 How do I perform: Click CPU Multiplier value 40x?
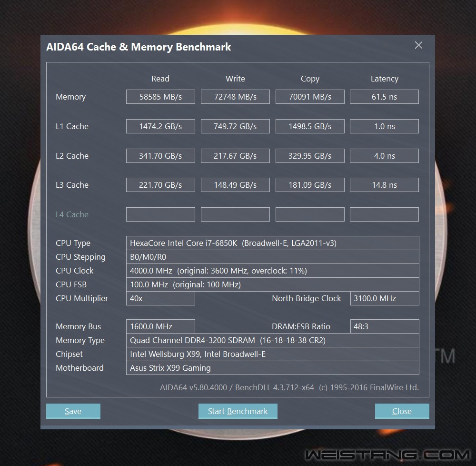pos(160,298)
